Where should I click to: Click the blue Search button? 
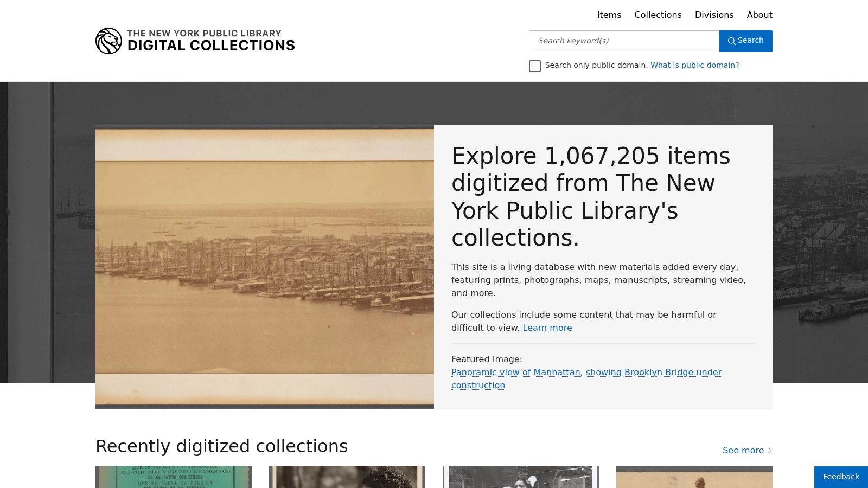(x=745, y=41)
